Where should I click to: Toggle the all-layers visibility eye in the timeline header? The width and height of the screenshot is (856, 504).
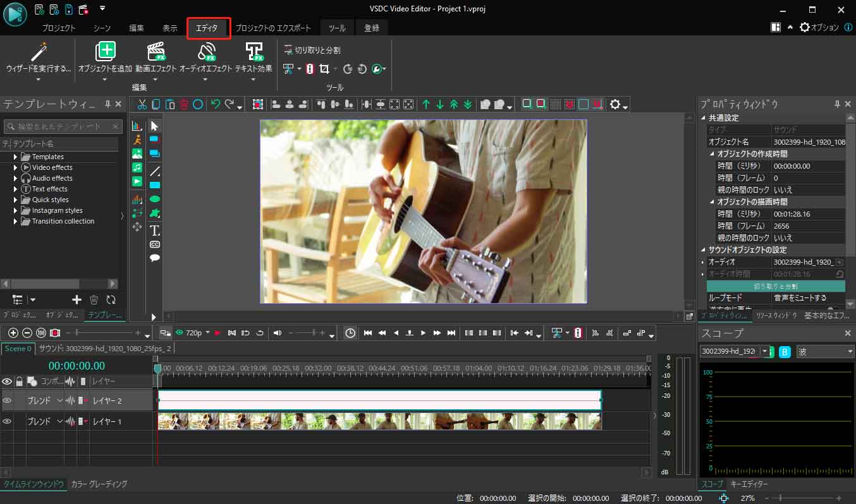pos(7,381)
